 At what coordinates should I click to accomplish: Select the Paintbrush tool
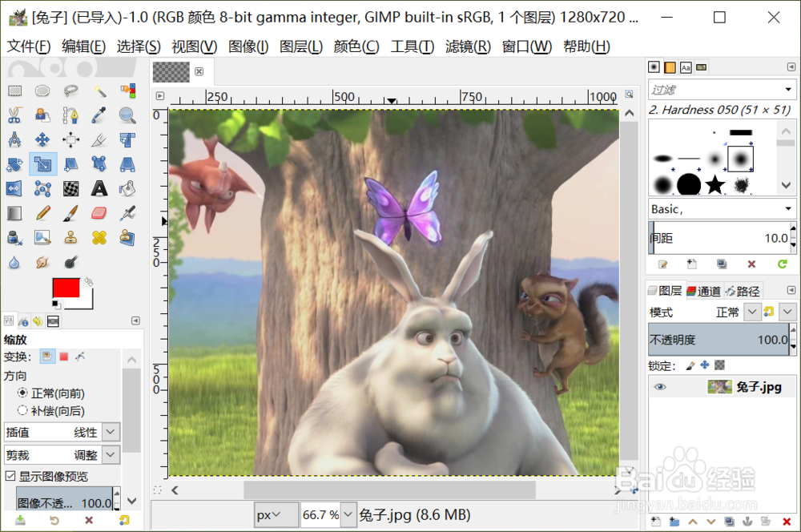(70, 213)
